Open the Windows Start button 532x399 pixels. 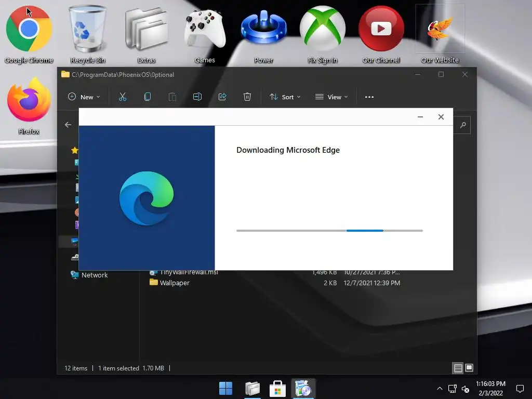pyautogui.click(x=225, y=389)
